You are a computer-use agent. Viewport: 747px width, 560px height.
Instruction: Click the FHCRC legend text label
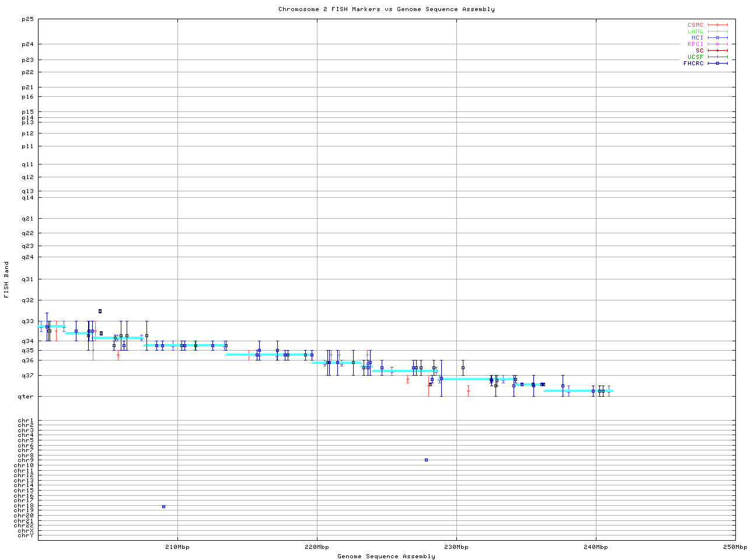(x=693, y=64)
